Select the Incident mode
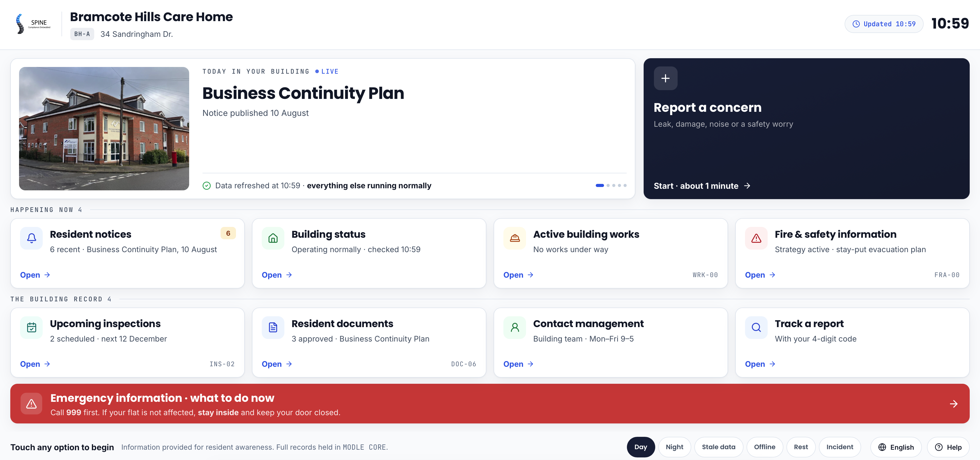This screenshot has width=980, height=460. tap(840, 447)
